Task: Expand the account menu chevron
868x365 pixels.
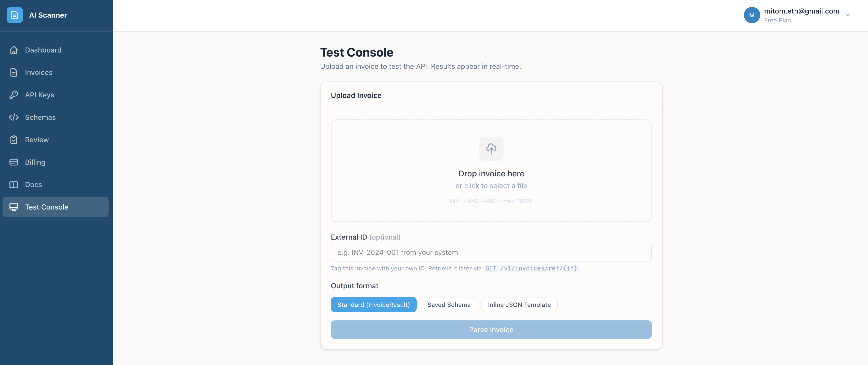Action: (848, 15)
